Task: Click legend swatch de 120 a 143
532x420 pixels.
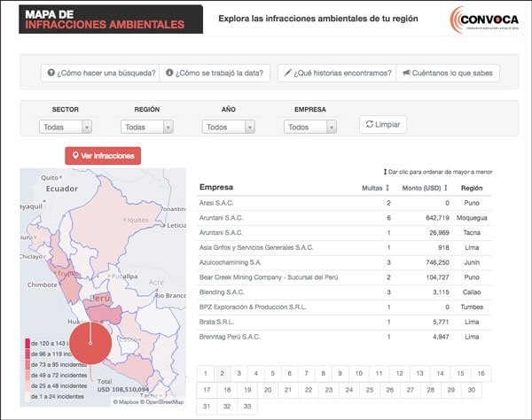Action: click(x=27, y=343)
